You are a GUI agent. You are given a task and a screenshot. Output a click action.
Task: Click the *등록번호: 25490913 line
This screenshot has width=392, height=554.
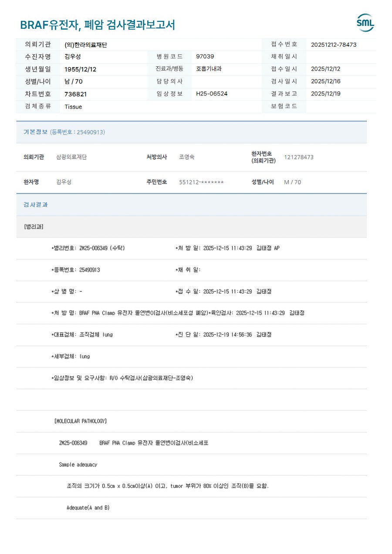[x=76, y=270]
